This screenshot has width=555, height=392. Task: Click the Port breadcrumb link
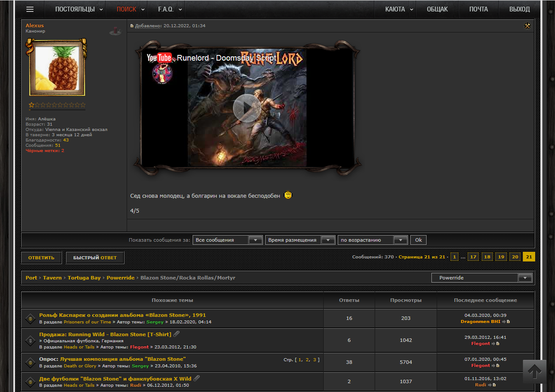pyautogui.click(x=31, y=278)
